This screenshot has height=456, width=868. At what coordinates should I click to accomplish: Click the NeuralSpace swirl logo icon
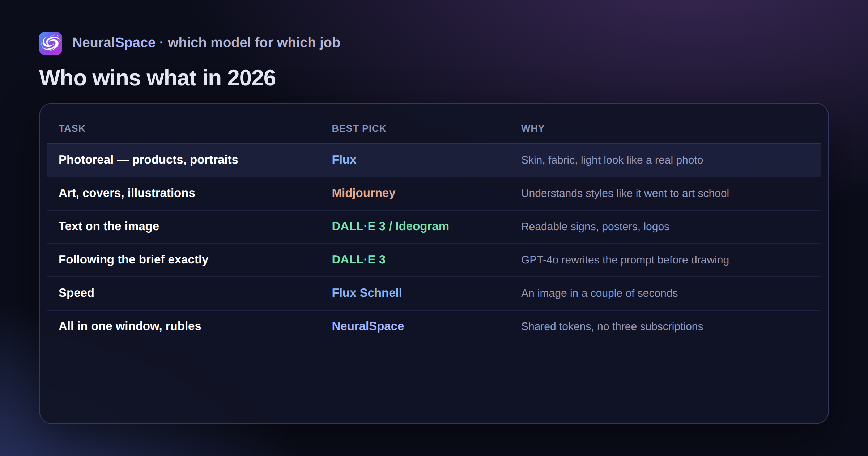51,43
